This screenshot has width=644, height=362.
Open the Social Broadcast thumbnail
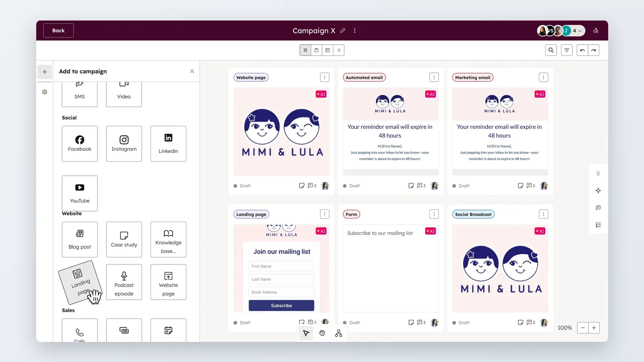click(500, 269)
